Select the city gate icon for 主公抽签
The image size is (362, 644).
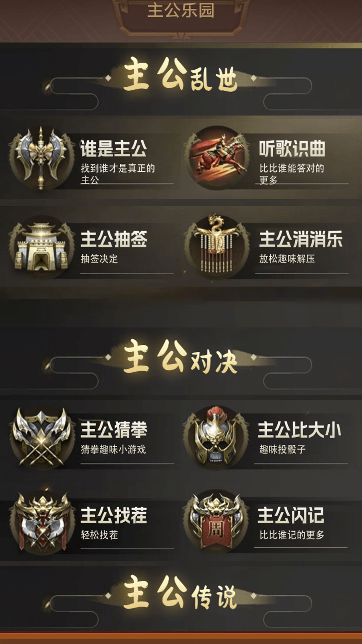coord(41,247)
